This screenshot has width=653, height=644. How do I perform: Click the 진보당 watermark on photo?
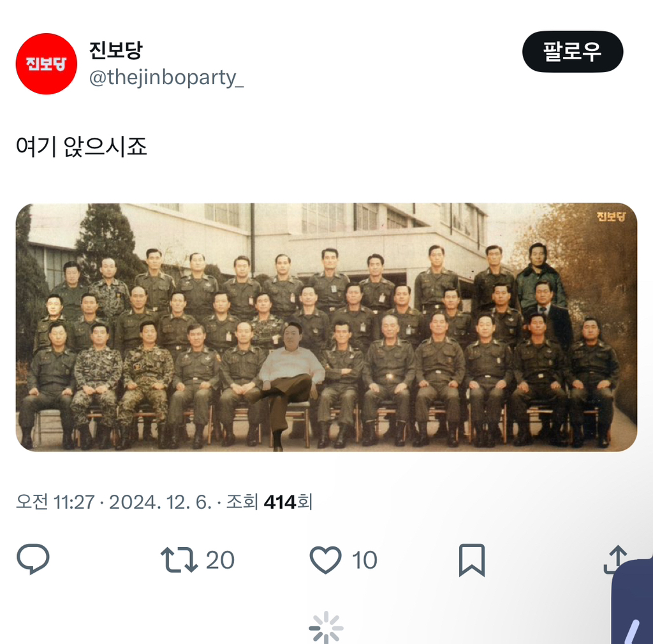click(611, 216)
